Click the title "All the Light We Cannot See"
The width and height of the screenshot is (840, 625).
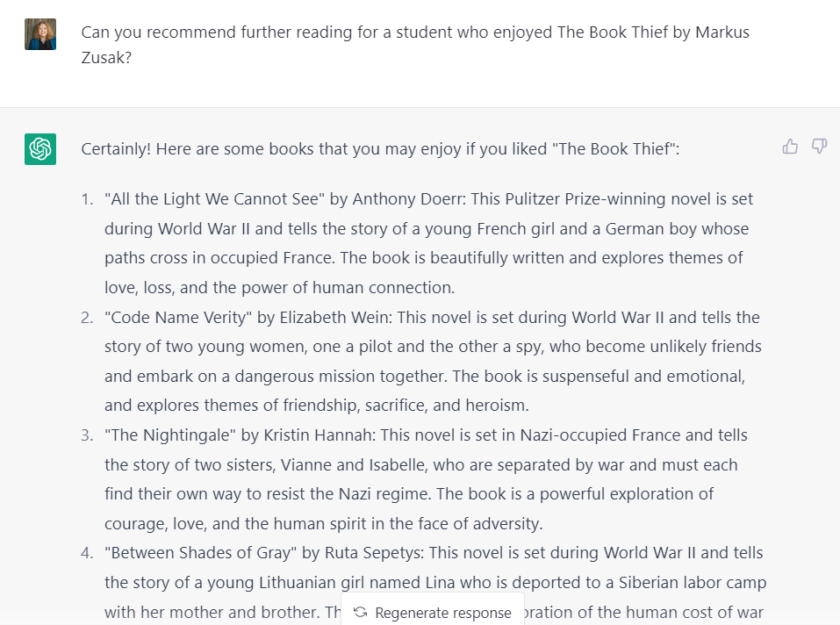pyautogui.click(x=214, y=199)
